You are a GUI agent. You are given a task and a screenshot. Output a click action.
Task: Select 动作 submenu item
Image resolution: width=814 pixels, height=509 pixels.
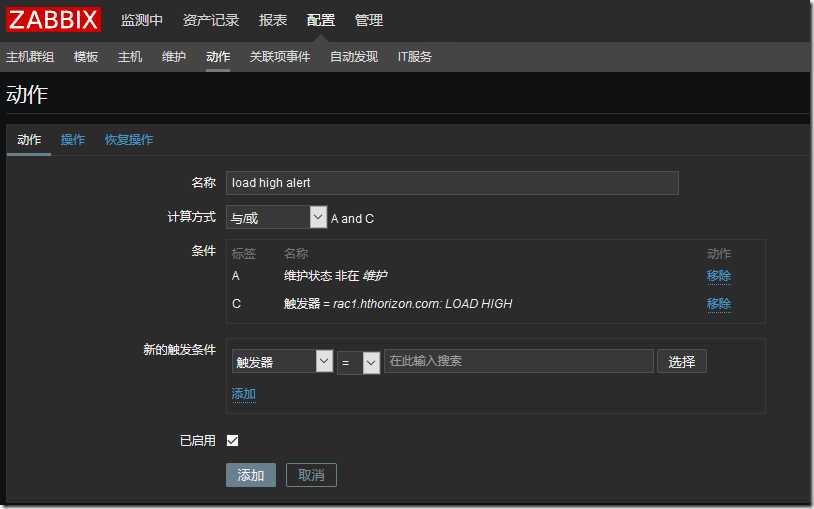[218, 57]
